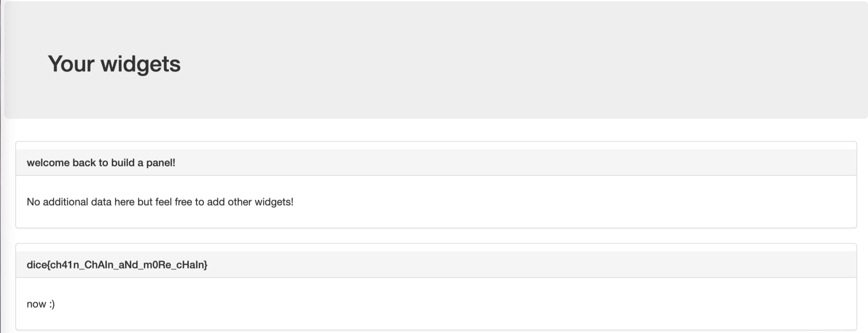
Task: Click the "now :)" body text
Action: (40, 304)
